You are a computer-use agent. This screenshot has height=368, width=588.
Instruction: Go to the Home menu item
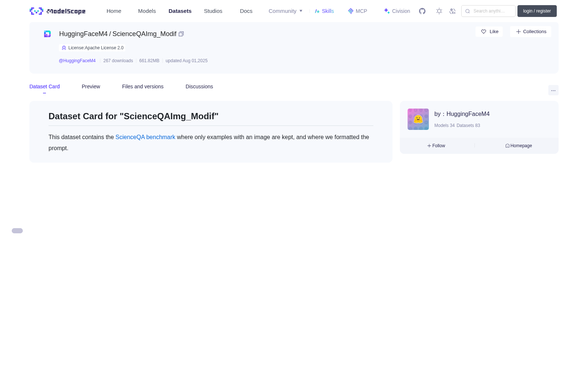(114, 11)
